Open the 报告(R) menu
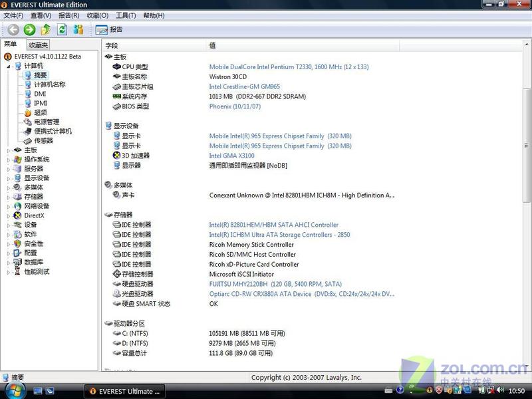The width and height of the screenshot is (532, 399). 69,15
